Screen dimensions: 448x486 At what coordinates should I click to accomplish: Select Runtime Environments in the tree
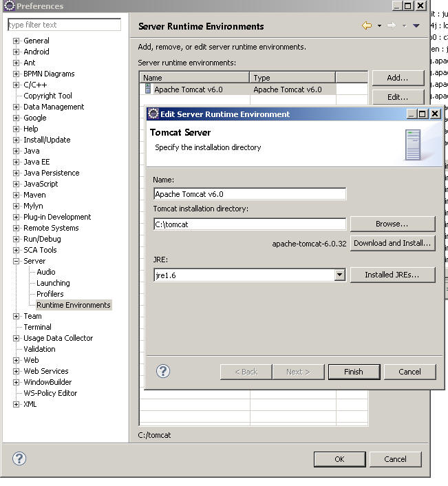pos(74,305)
